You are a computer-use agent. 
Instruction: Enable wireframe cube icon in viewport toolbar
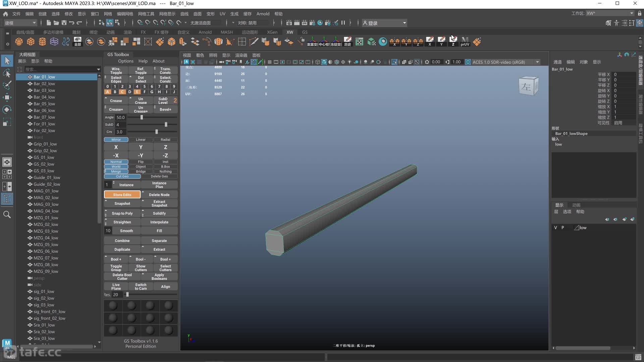point(317,62)
